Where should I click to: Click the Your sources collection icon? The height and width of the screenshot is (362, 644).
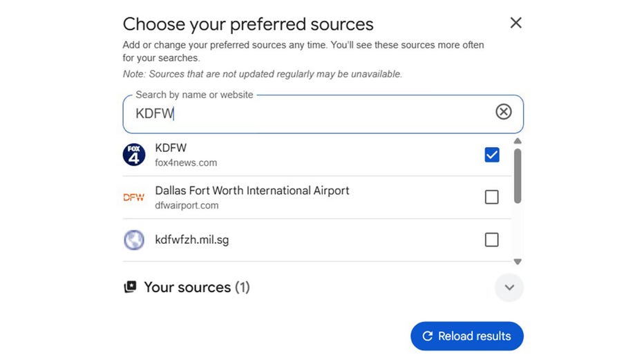click(130, 287)
